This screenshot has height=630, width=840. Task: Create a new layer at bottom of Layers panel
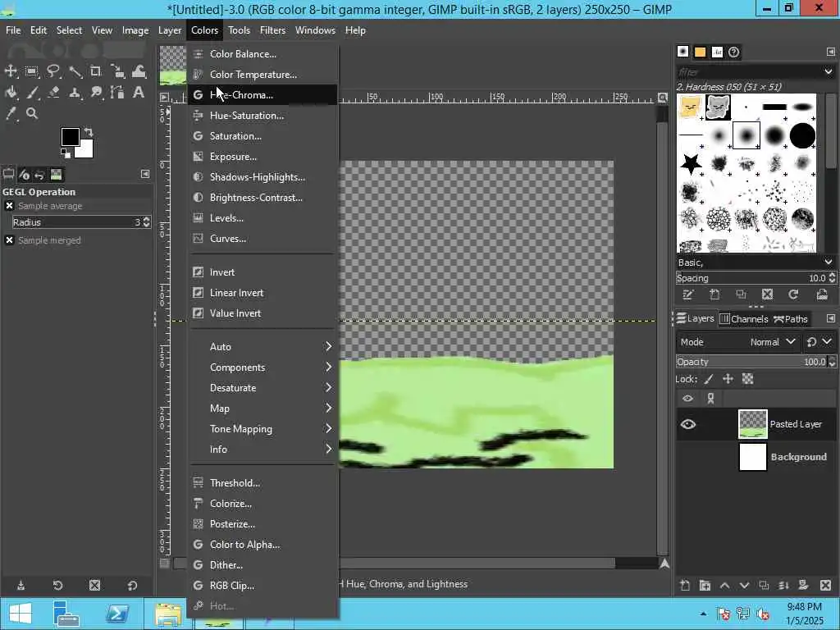point(685,585)
